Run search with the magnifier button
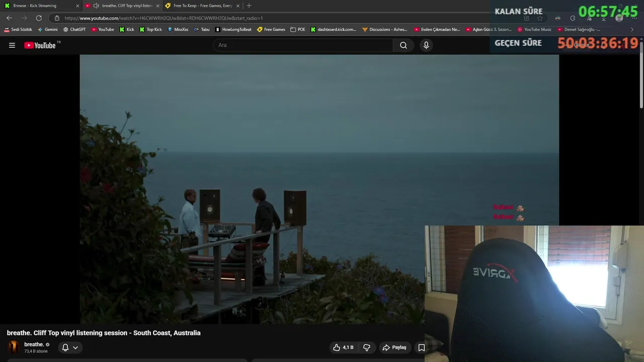The width and height of the screenshot is (644, 362). click(404, 45)
